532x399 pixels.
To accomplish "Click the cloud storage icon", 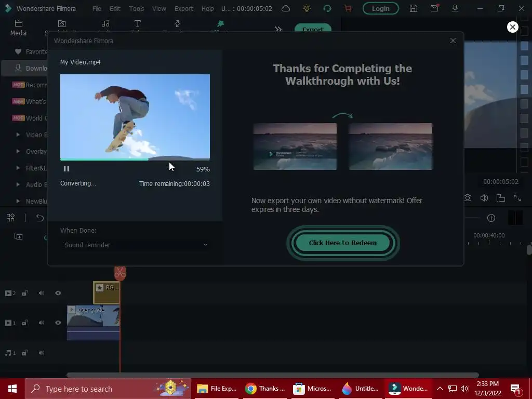I will (286, 8).
